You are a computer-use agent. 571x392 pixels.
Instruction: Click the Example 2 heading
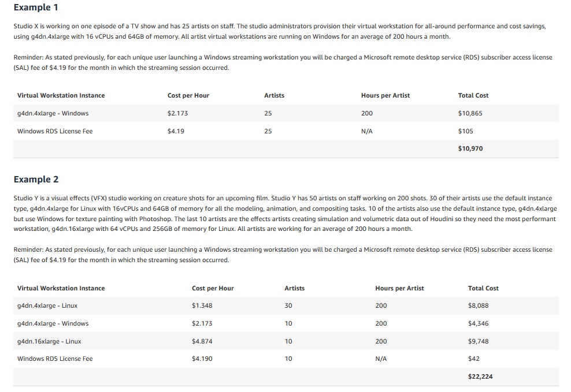pos(36,180)
